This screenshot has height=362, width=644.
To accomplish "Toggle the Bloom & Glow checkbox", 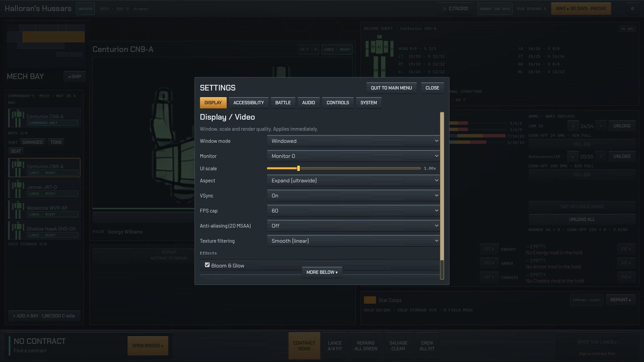I will [x=207, y=265].
